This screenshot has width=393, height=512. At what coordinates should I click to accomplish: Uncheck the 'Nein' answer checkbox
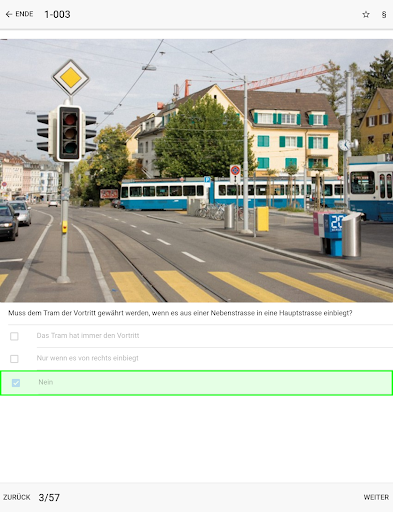pyautogui.click(x=16, y=383)
